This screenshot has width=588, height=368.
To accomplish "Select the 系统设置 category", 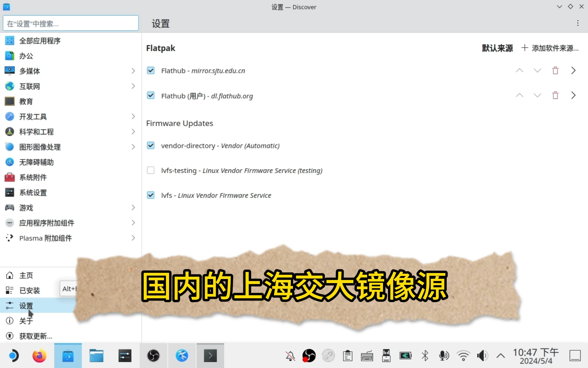I will pos(70,193).
